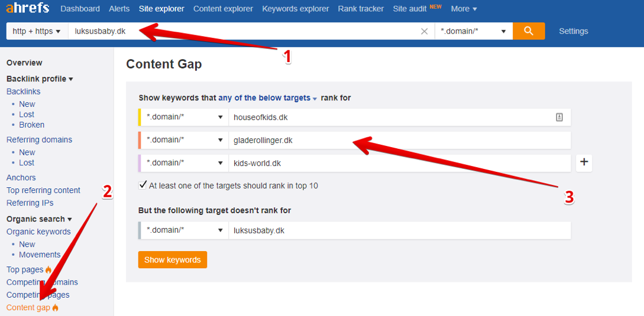Viewport: 644px width, 316px height.
Task: Click the main luksusbaby.dk search input
Action: tap(251, 31)
